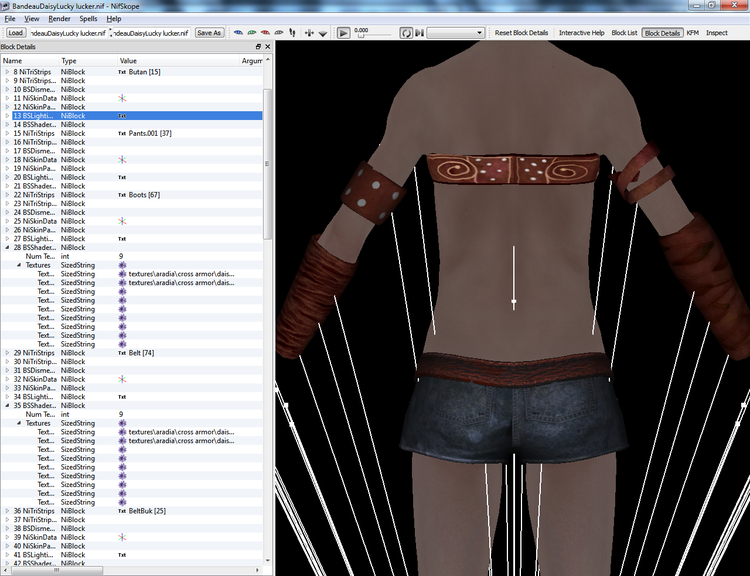Click the gray view icon in toolbar

point(279,33)
